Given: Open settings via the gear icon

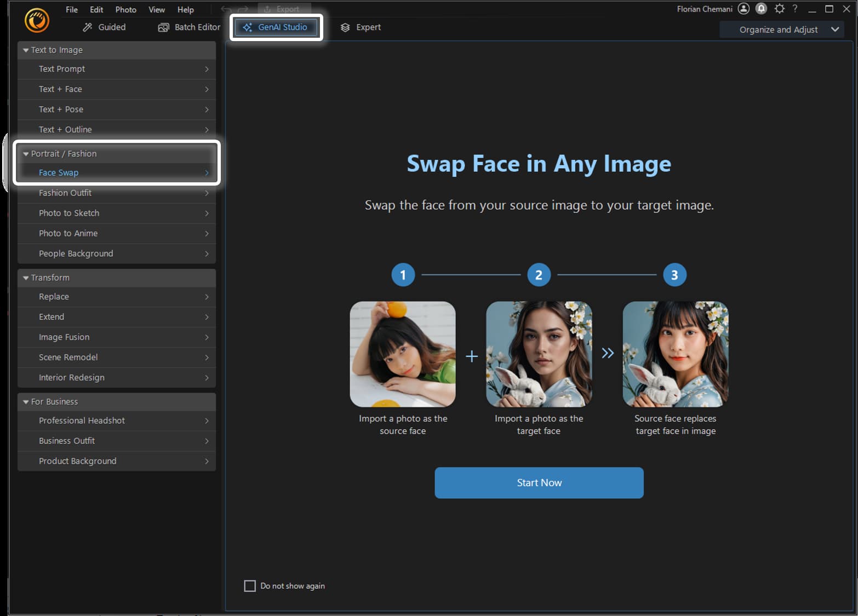Looking at the screenshot, I should (x=779, y=8).
